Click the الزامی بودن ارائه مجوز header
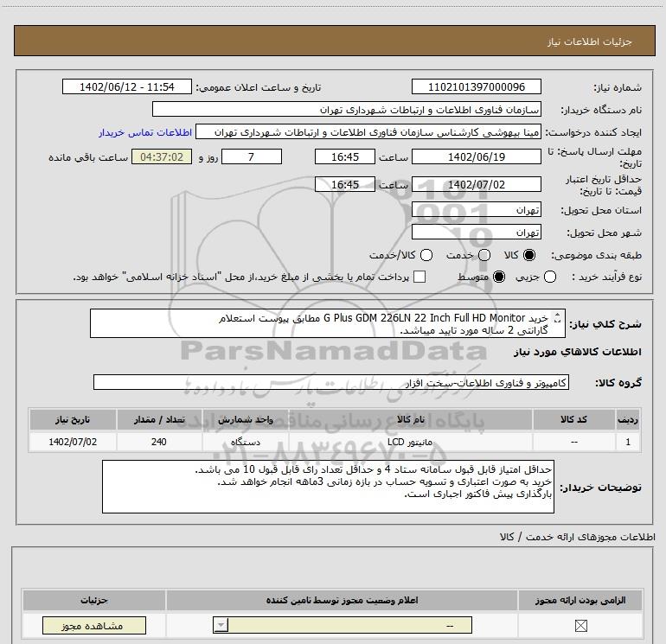Viewport: 666px width, 644px height. (580, 600)
